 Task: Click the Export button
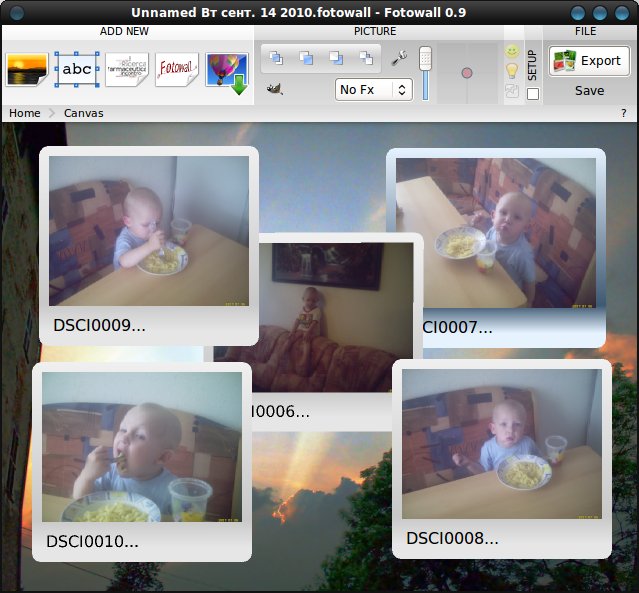point(589,61)
